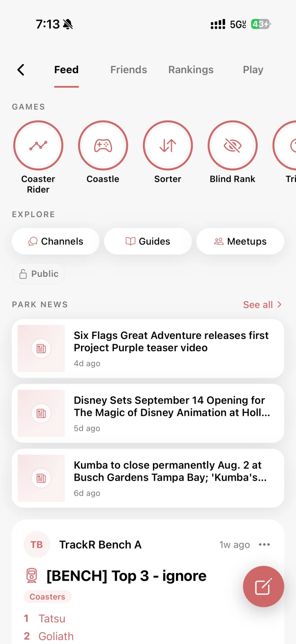
Task: Open the Play tab
Action: pyautogui.click(x=253, y=70)
